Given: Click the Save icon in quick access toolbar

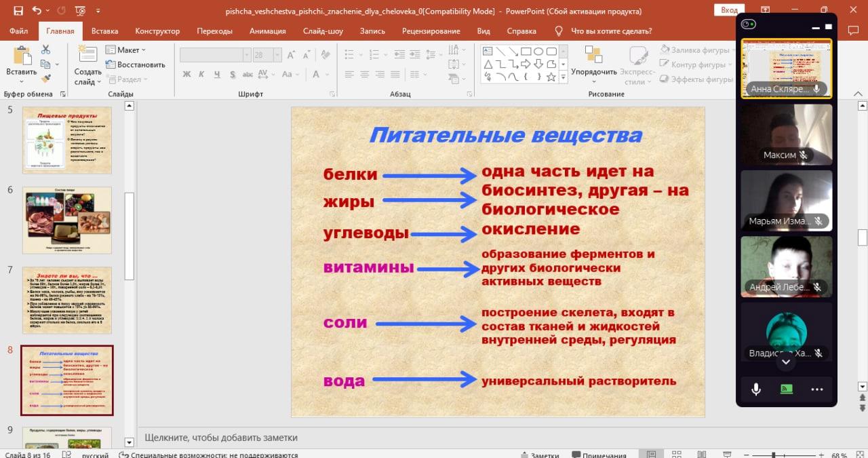Looking at the screenshot, I should click(18, 11).
